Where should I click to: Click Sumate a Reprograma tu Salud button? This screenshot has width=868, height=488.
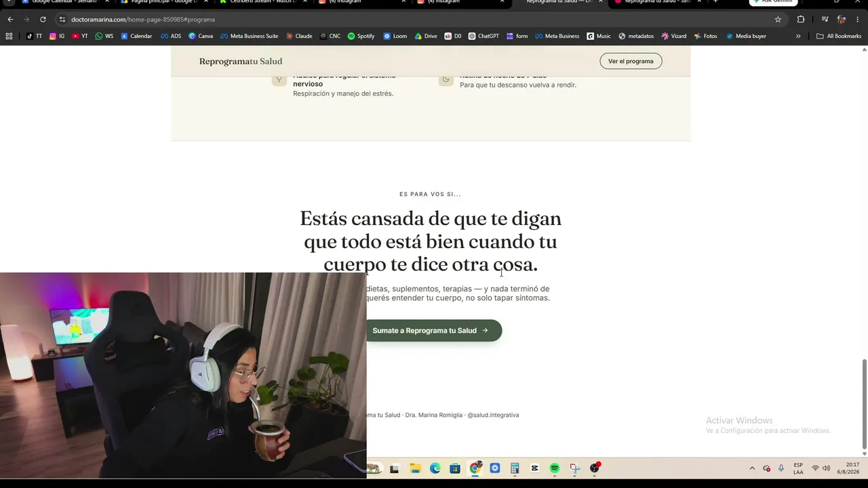click(434, 331)
